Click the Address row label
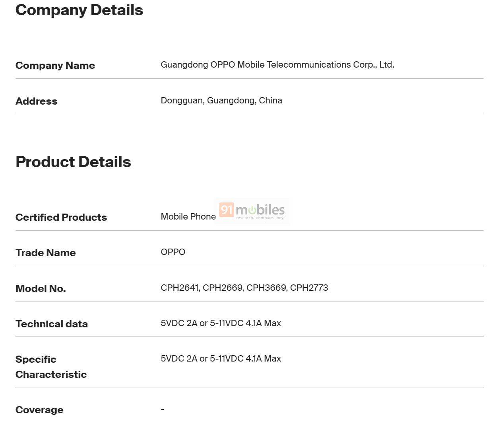Image resolution: width=504 pixels, height=422 pixels. [37, 101]
